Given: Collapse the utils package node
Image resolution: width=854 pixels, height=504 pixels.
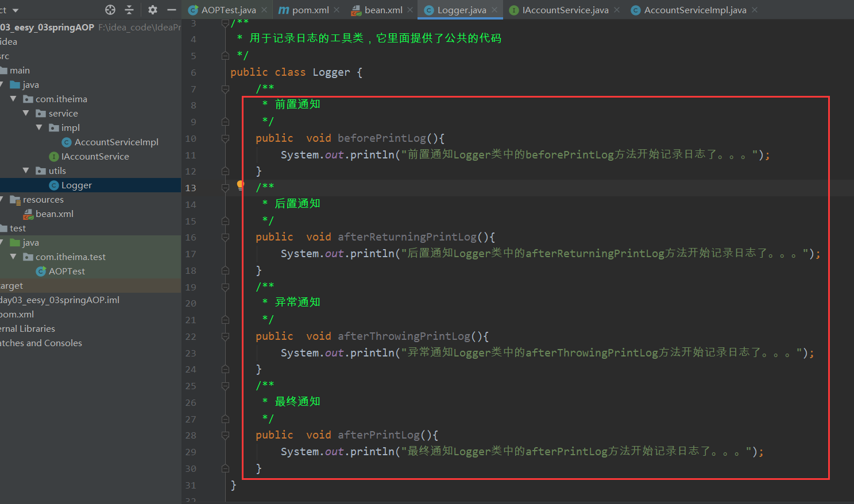Looking at the screenshot, I should tap(26, 170).
